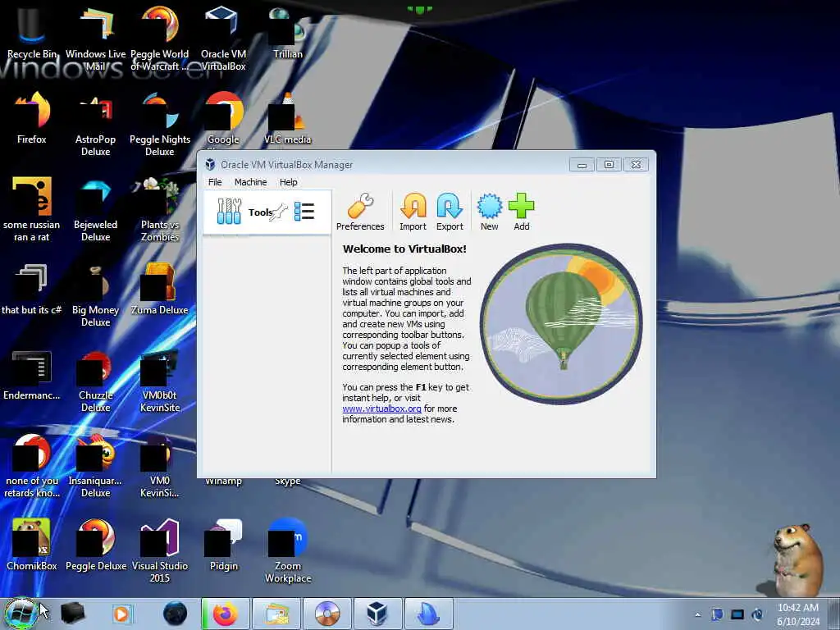Image resolution: width=840 pixels, height=630 pixels.
Task: Select Peggle World of Warcraft desktop icon
Action: point(160,39)
